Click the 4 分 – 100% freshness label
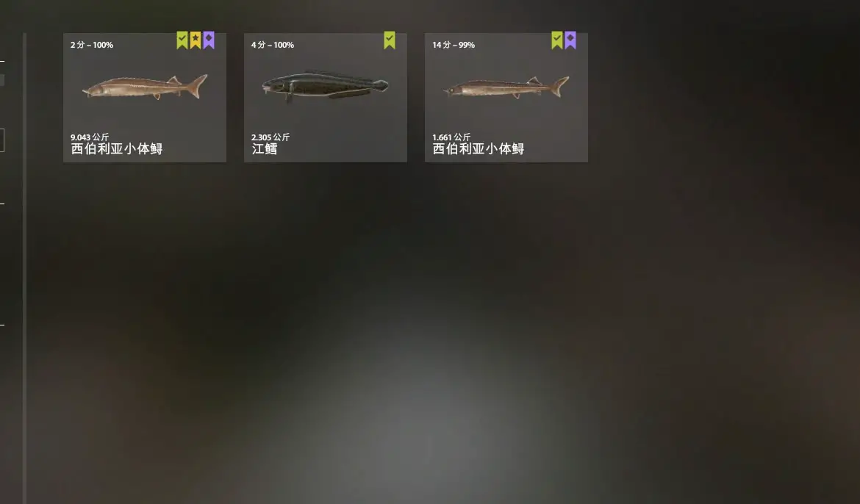860x504 pixels. tap(273, 45)
